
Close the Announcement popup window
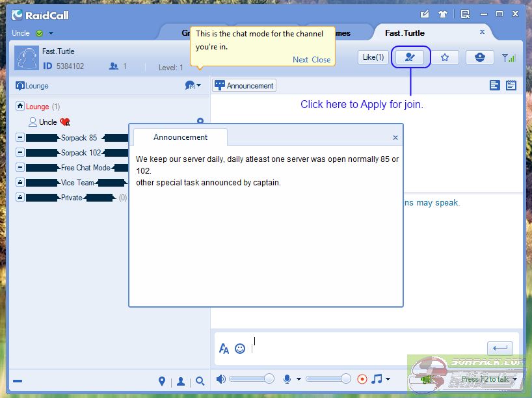[x=395, y=137]
